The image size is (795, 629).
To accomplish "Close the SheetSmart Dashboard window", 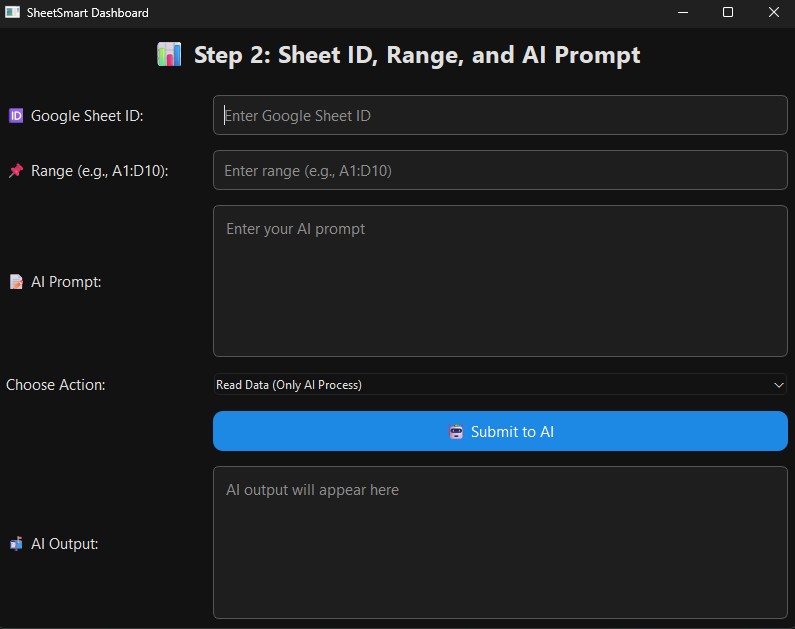I will [773, 12].
